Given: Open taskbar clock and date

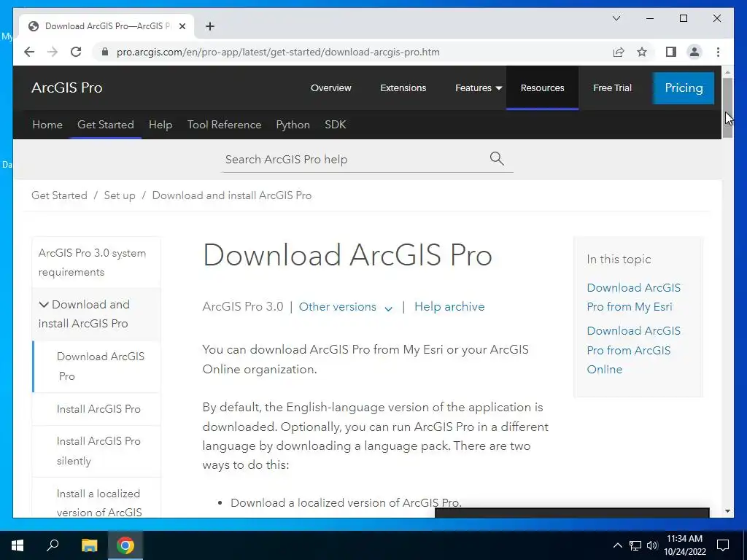Looking at the screenshot, I should coord(684,545).
